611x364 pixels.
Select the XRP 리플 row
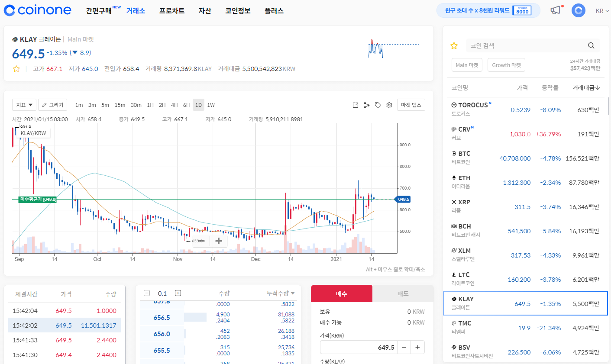[x=525, y=206]
